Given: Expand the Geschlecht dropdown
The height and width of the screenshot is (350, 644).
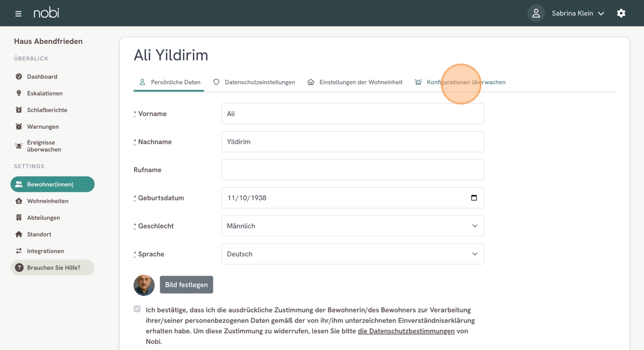Looking at the screenshot, I should pyautogui.click(x=352, y=226).
